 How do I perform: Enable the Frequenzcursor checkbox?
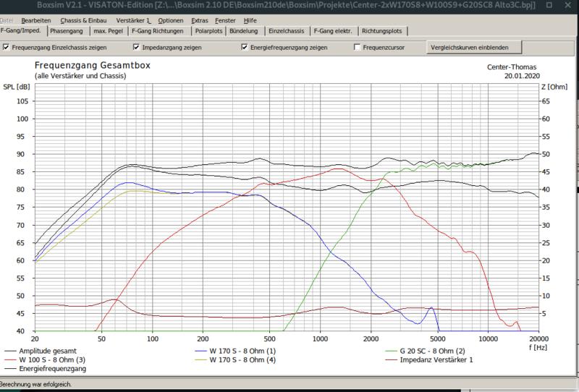coord(357,48)
